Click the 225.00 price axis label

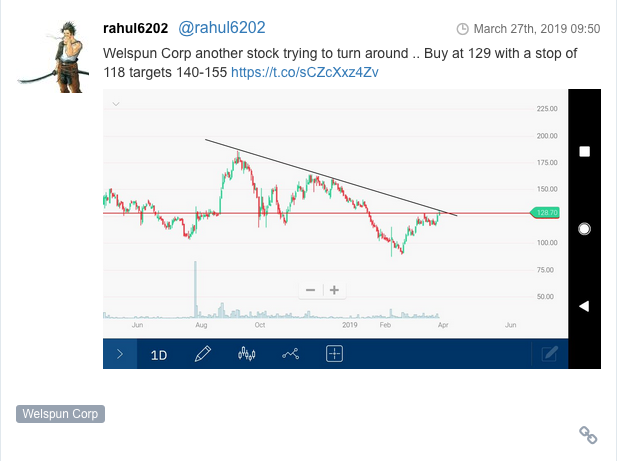(547, 109)
